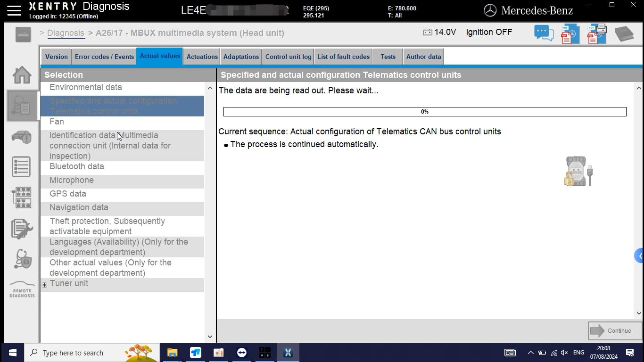
Task: Expand the blue side panel arrow
Action: click(639, 256)
